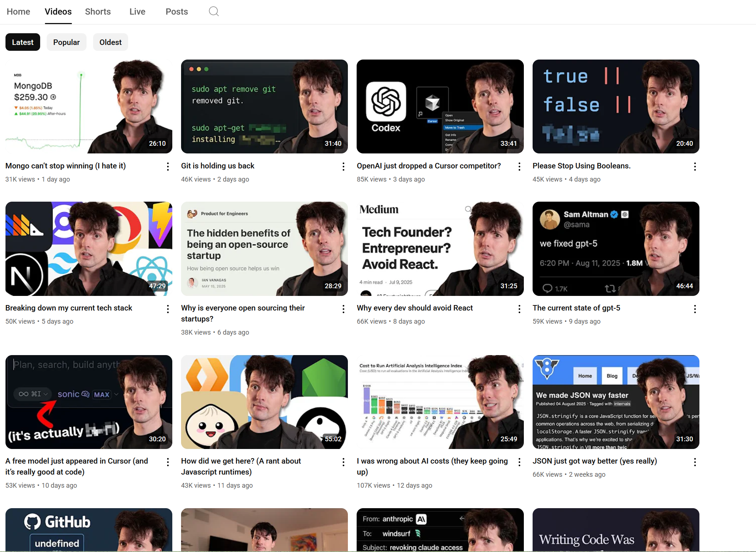Open options menu for 'Breaking down my current tech stack'

click(x=168, y=309)
